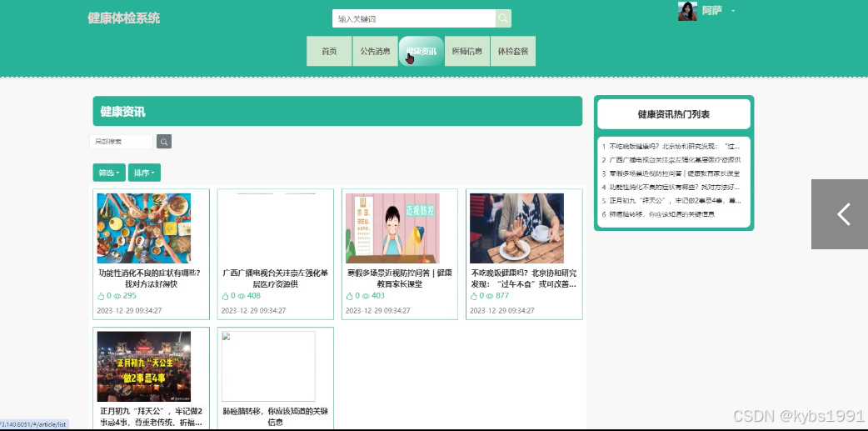Click view count 408 on the second card
The height and width of the screenshot is (431, 868).
[x=254, y=296]
